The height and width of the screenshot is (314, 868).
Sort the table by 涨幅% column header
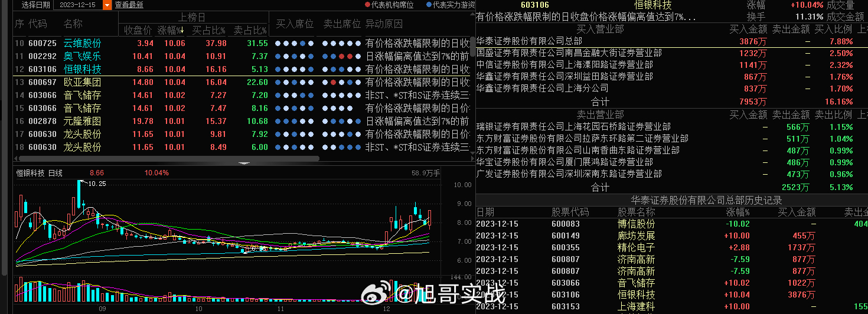pos(171,30)
